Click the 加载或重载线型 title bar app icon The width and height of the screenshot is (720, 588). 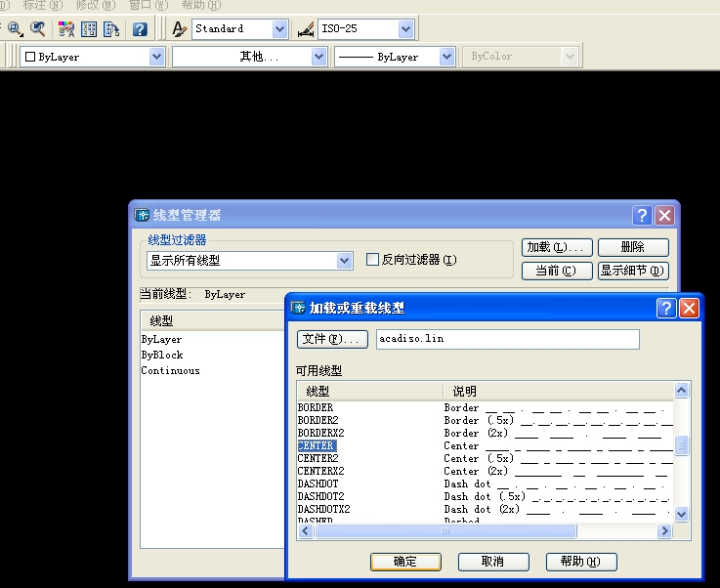pyautogui.click(x=298, y=308)
